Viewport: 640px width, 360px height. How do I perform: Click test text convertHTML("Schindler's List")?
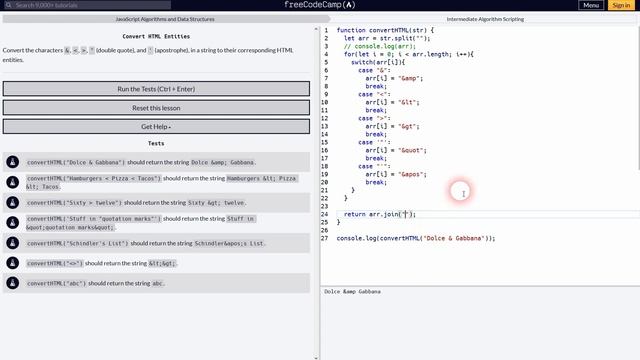point(78,243)
